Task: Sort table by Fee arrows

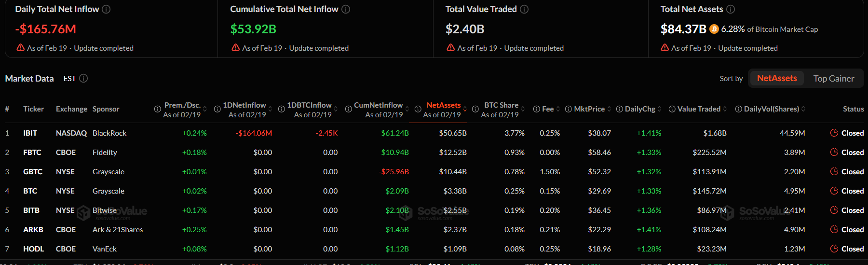Action: point(558,109)
